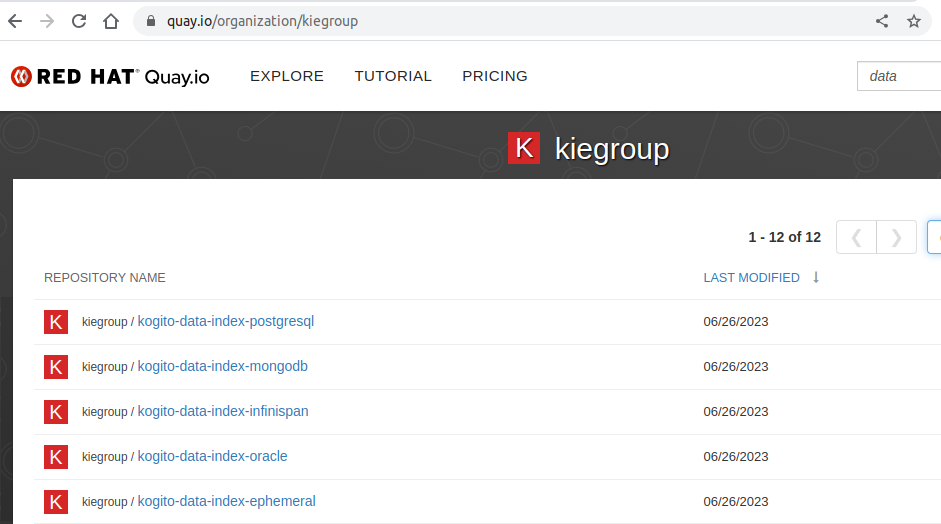Click the browser address bar URL
This screenshot has height=524, width=941.
[x=262, y=21]
